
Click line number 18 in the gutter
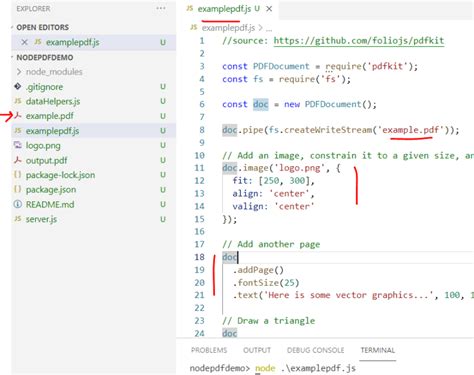(x=199, y=257)
